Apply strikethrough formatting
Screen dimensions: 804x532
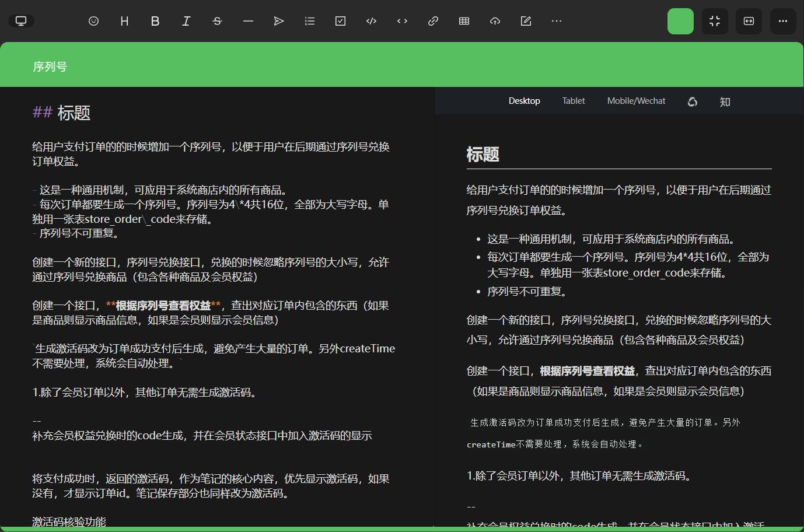(x=216, y=21)
